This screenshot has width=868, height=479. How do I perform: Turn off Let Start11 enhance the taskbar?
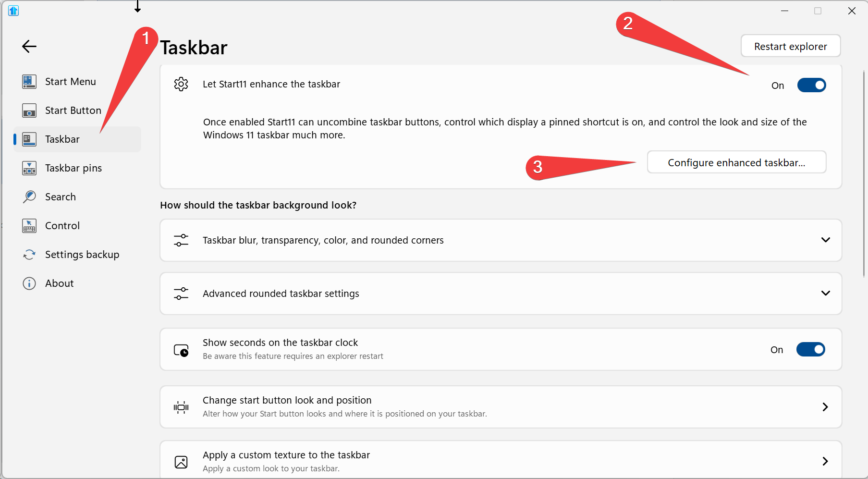click(x=811, y=86)
